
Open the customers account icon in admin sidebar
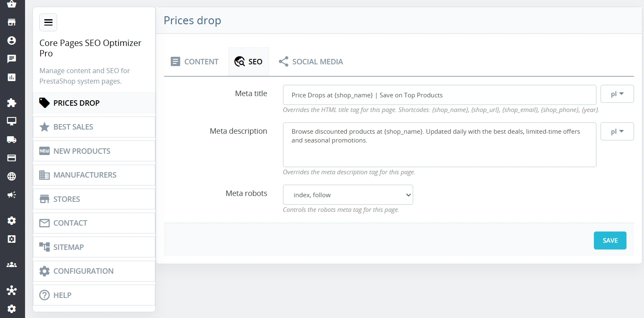tap(12, 41)
